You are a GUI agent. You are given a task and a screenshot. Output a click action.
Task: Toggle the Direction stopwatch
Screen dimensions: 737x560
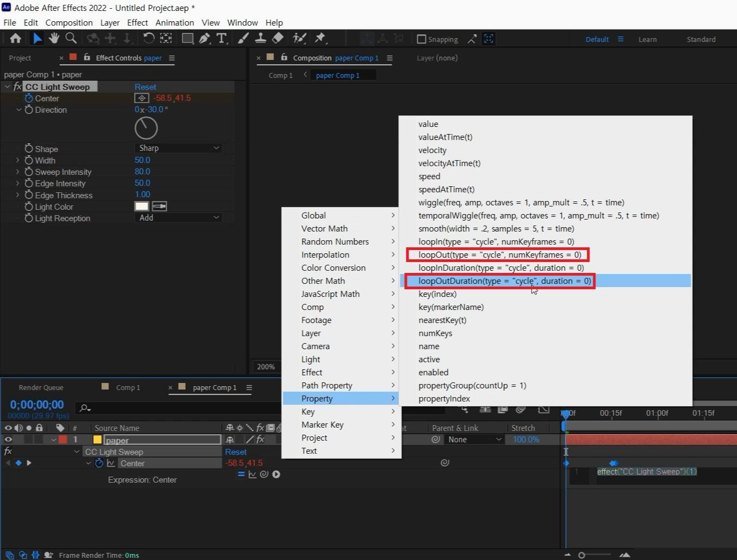29,109
